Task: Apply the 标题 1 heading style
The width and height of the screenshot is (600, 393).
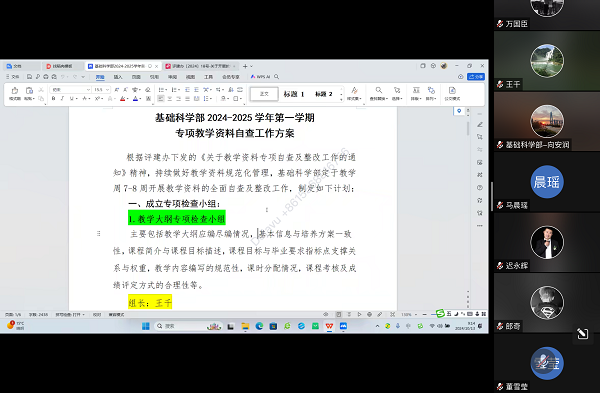Action: (294, 94)
